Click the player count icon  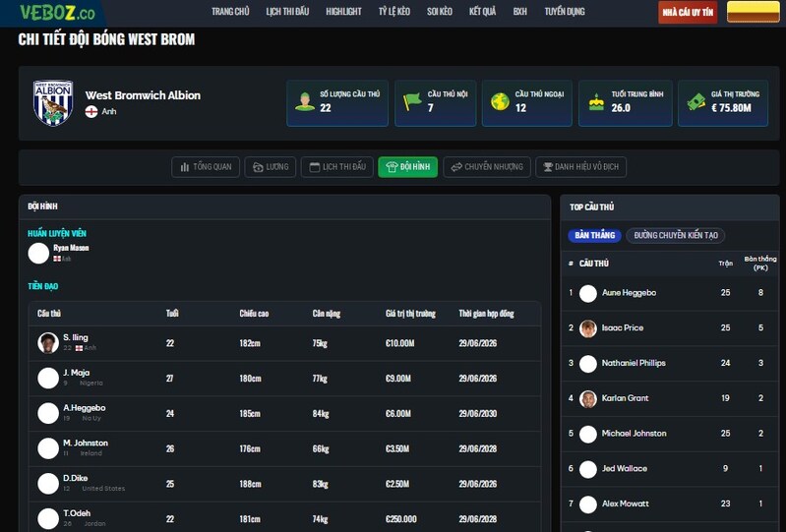[x=305, y=101]
